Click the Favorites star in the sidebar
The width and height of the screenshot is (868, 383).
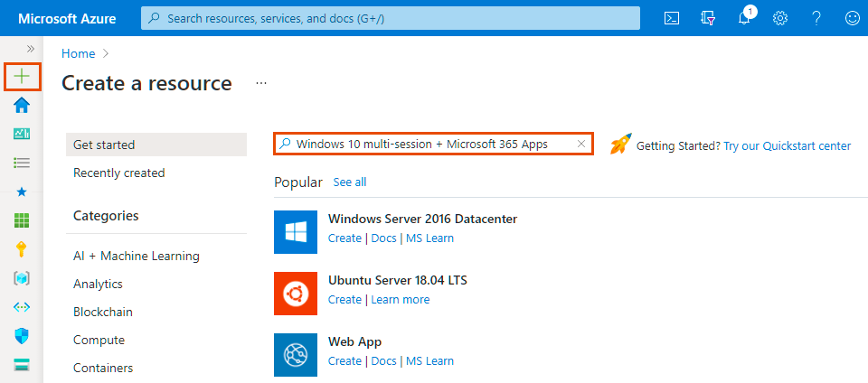tap(22, 191)
